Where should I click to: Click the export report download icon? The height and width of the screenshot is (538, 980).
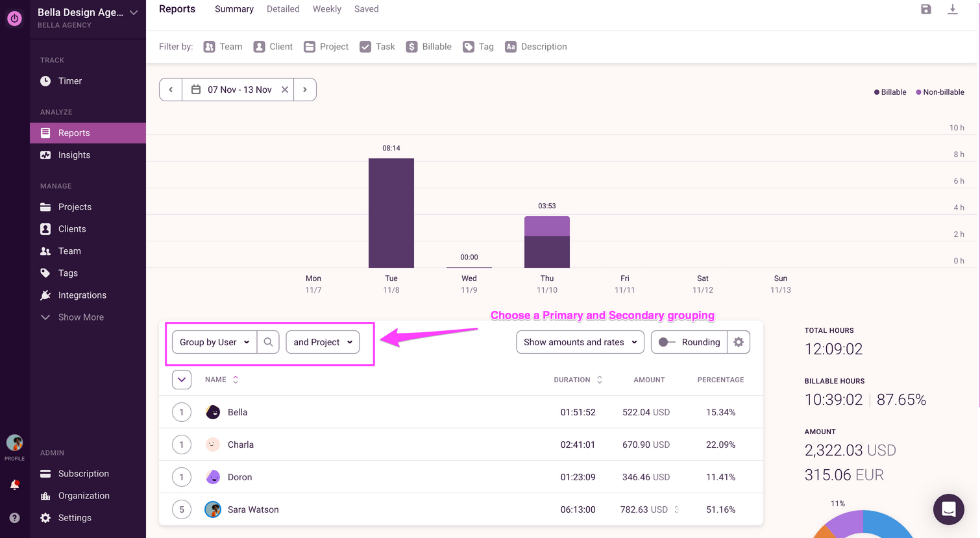953,9
